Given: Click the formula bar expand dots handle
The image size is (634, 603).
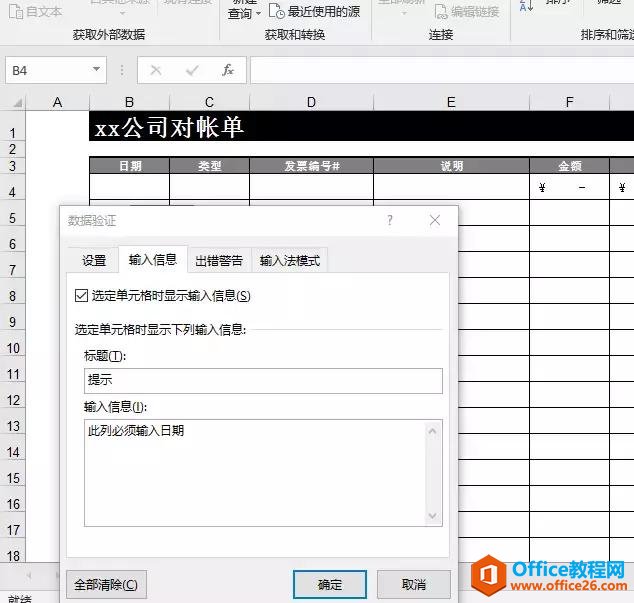Looking at the screenshot, I should click(x=122, y=70).
